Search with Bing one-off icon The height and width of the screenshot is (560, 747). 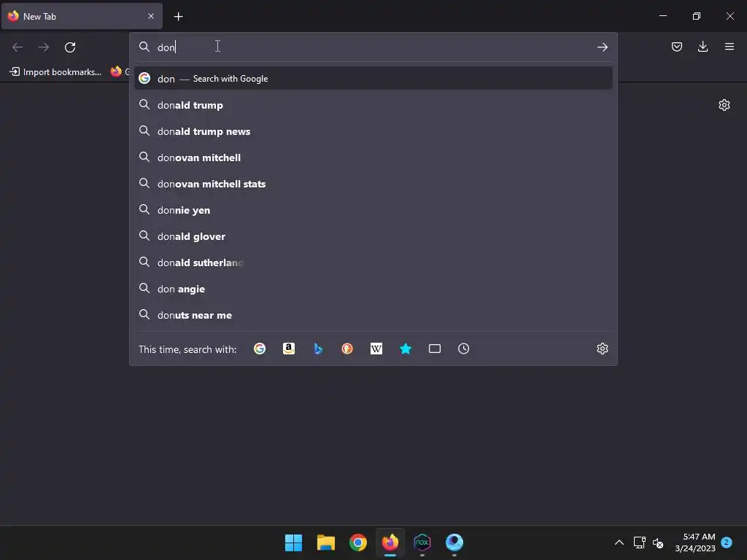318,349
